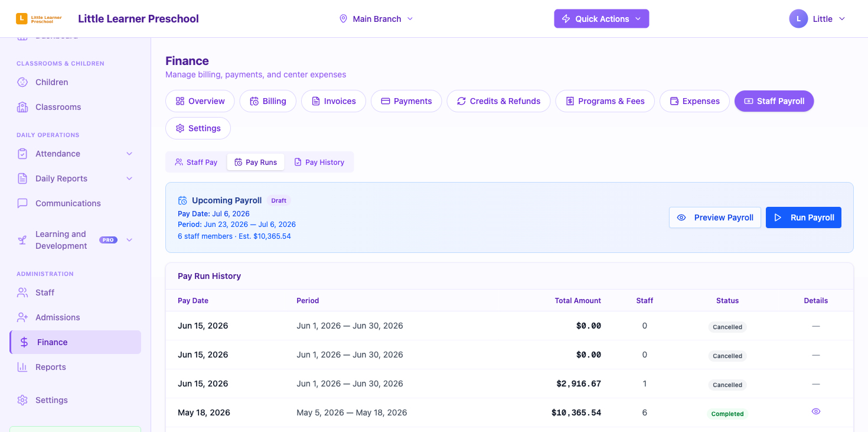
Task: Open the Billing finance tab
Action: [267, 101]
